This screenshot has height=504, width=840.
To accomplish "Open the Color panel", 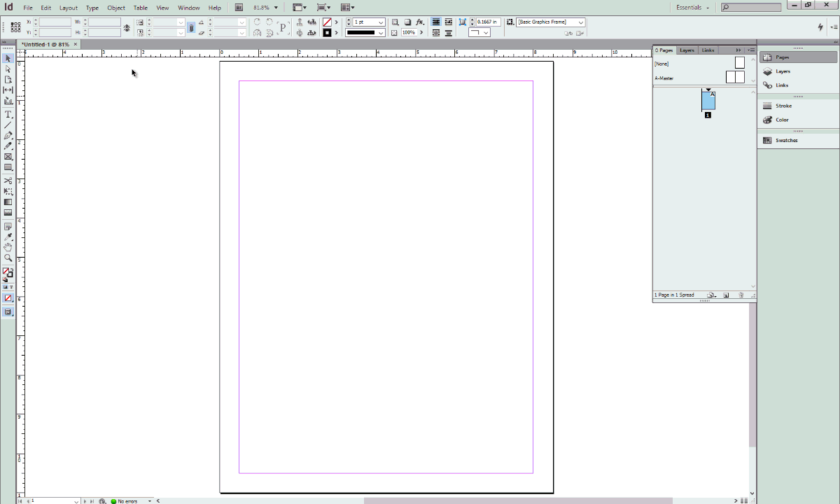I will [x=781, y=120].
